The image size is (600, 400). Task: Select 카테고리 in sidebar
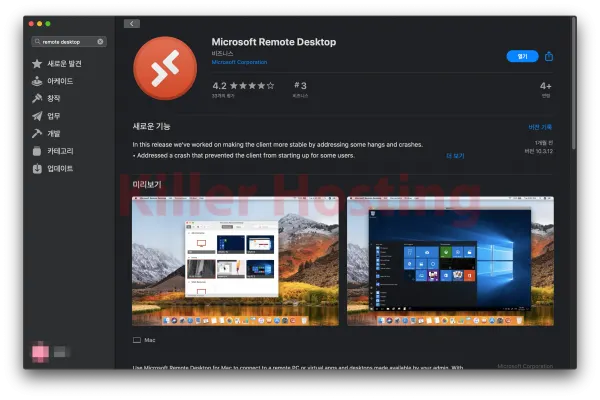click(x=60, y=151)
